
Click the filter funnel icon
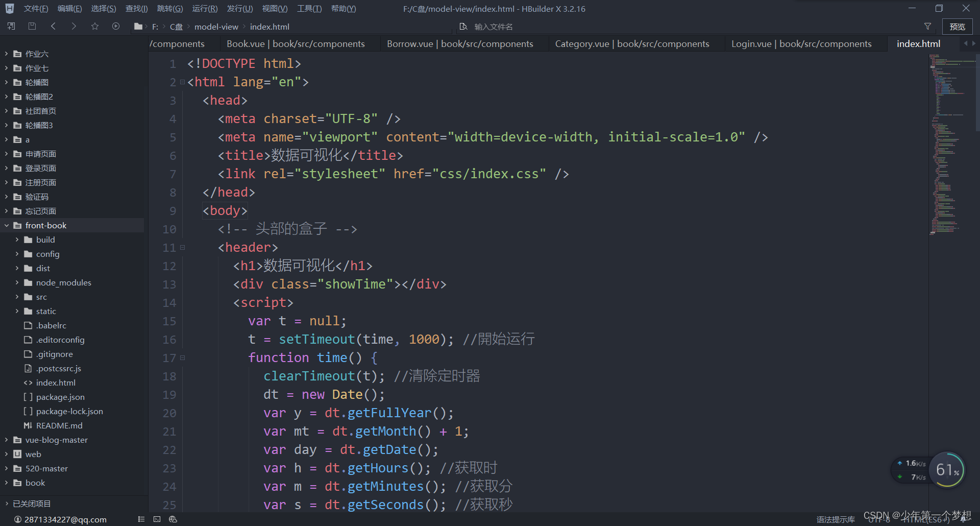tap(927, 27)
